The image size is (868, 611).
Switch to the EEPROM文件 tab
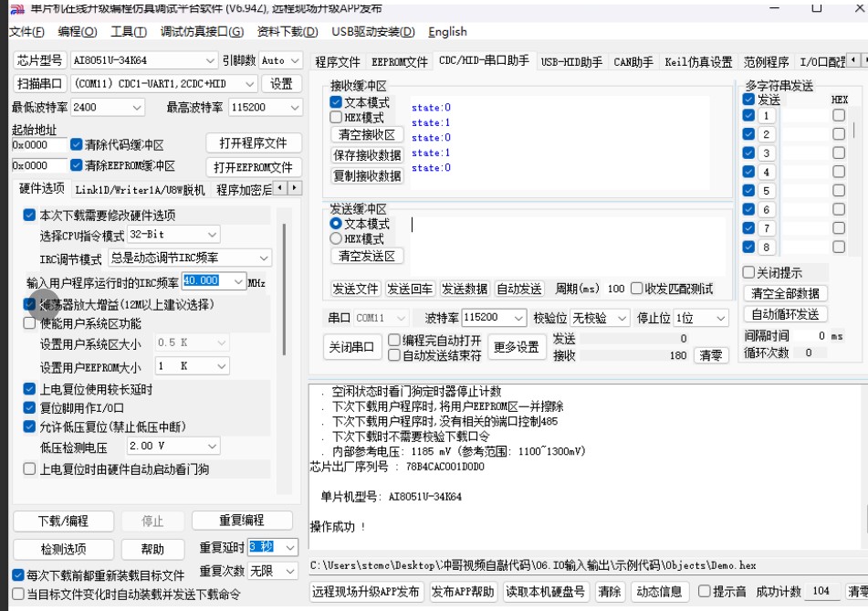(399, 62)
